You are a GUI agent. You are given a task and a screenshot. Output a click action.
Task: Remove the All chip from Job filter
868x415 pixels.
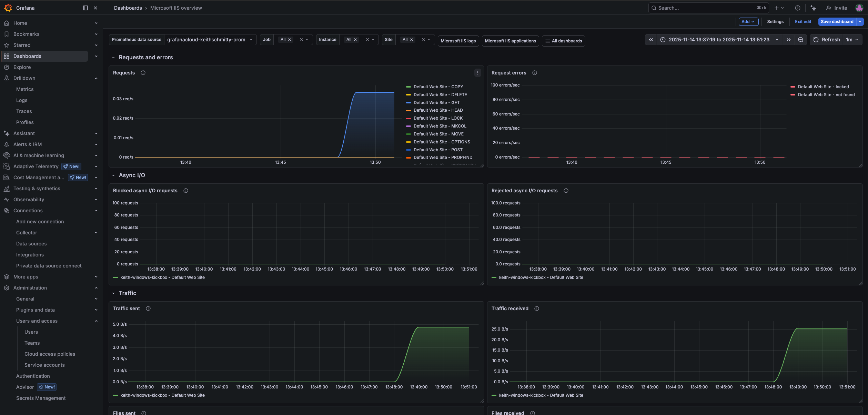(290, 40)
